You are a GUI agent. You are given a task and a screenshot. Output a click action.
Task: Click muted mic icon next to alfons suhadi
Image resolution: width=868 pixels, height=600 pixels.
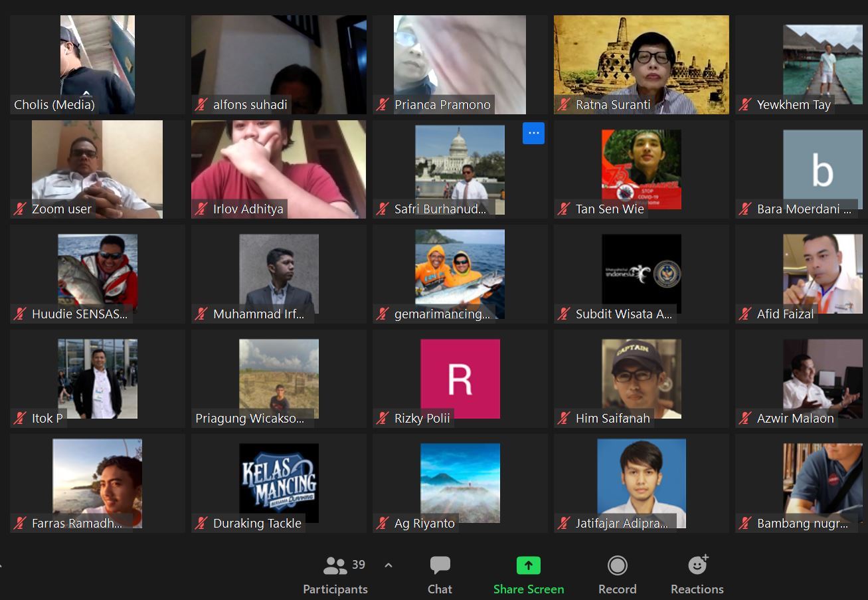pyautogui.click(x=201, y=104)
